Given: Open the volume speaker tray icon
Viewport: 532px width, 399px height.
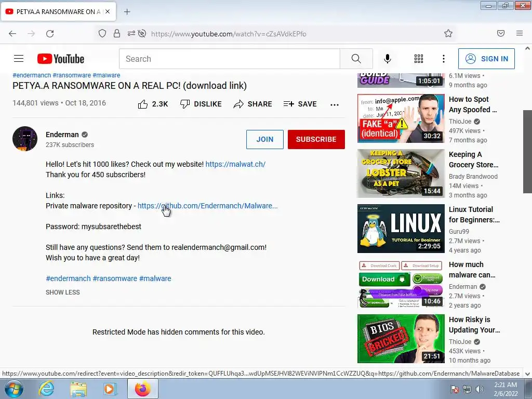Looking at the screenshot, I should coord(480,389).
